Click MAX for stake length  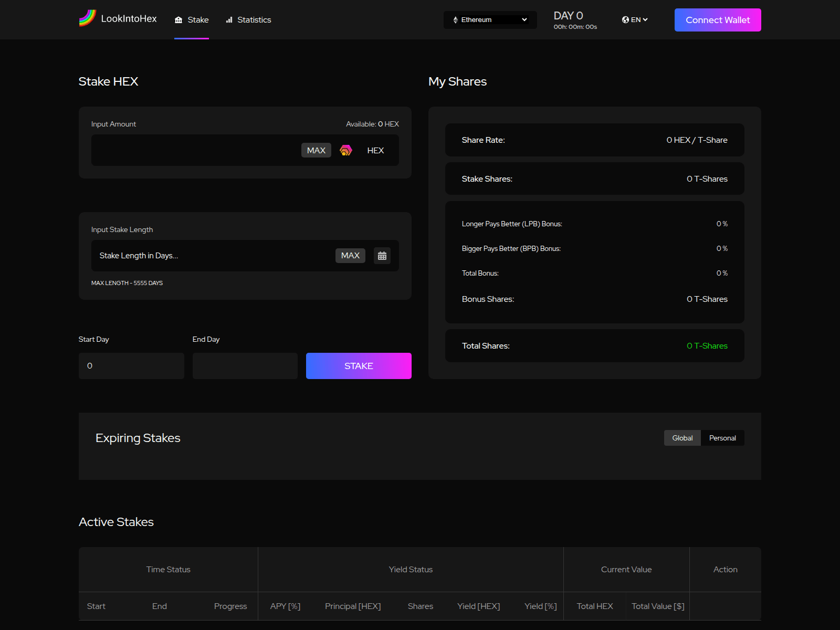(x=350, y=256)
